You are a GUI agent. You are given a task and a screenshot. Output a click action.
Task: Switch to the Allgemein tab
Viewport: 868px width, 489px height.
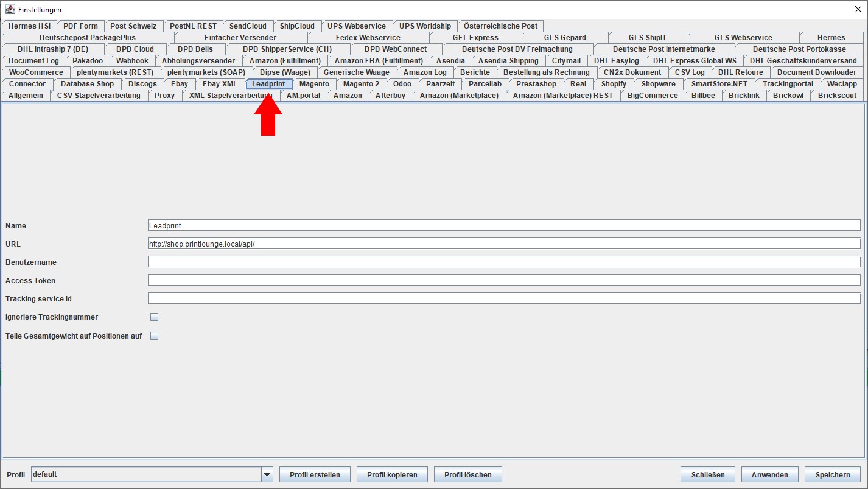pos(26,96)
